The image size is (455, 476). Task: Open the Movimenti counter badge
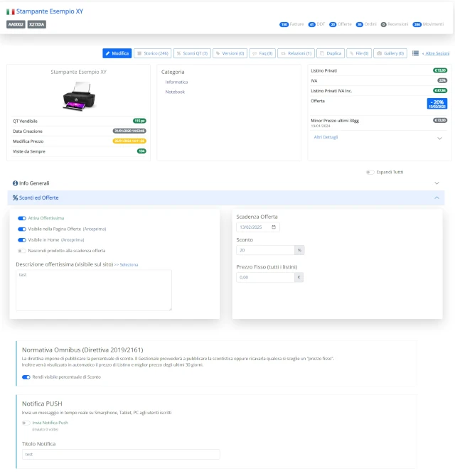(417, 24)
